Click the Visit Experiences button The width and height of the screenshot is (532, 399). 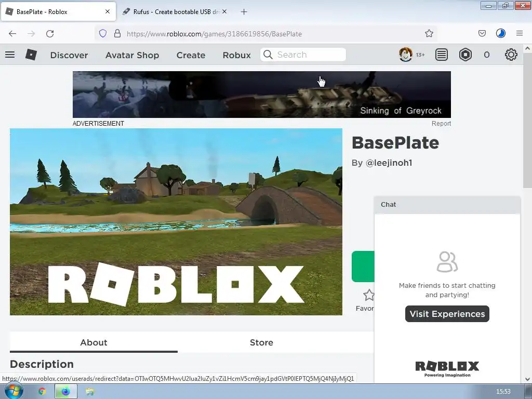(447, 314)
